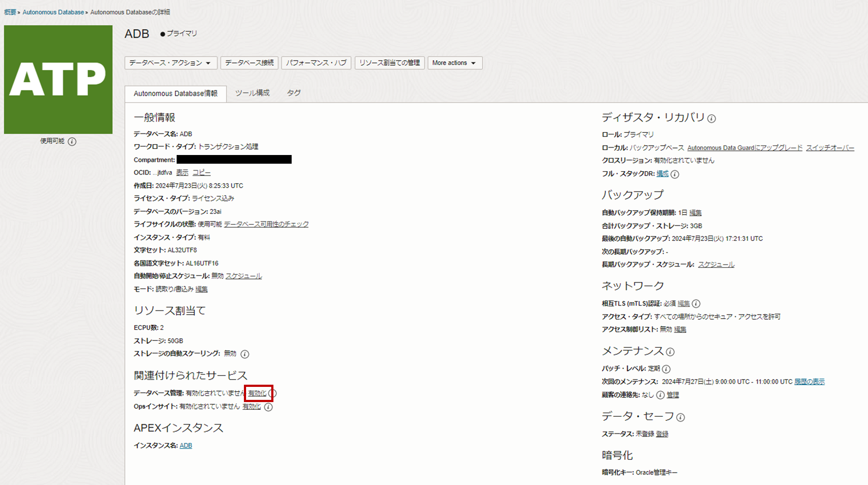Click info icon next to フル・スタックDR 構成
This screenshot has height=485, width=868.
[x=675, y=174]
